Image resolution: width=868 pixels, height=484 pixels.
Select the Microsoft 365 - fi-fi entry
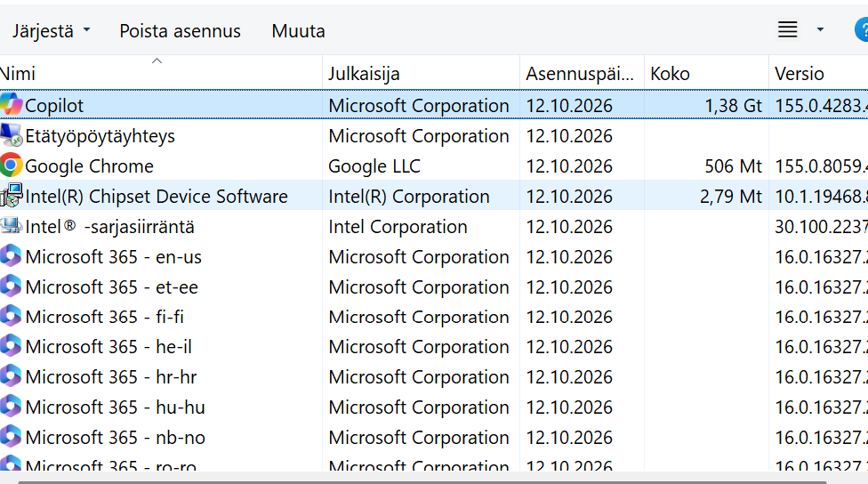[104, 317]
